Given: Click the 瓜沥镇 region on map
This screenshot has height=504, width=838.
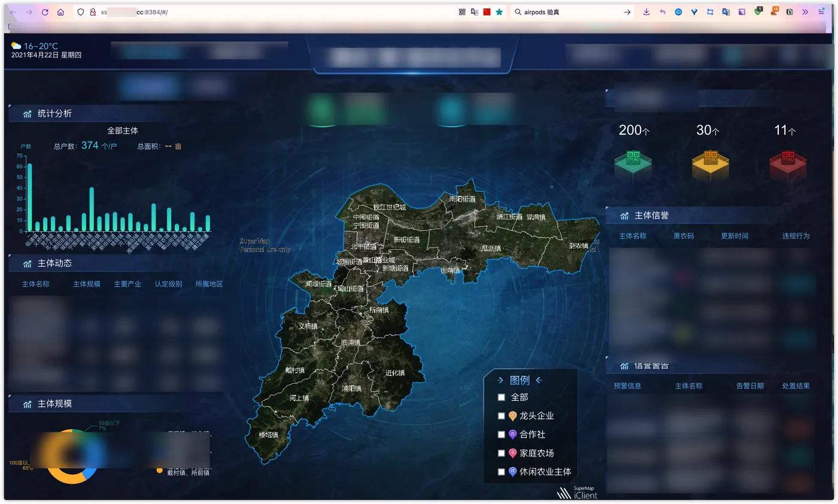Looking at the screenshot, I should point(491,248).
